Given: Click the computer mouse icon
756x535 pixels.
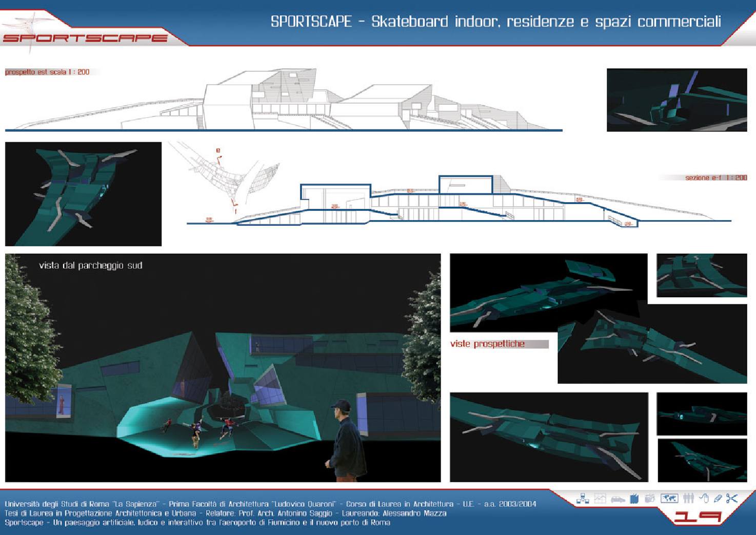Looking at the screenshot, I should [x=704, y=498].
